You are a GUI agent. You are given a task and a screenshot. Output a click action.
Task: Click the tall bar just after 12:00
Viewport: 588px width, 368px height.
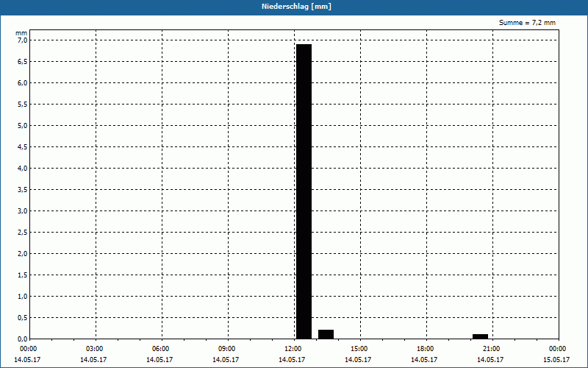pyautogui.click(x=304, y=191)
